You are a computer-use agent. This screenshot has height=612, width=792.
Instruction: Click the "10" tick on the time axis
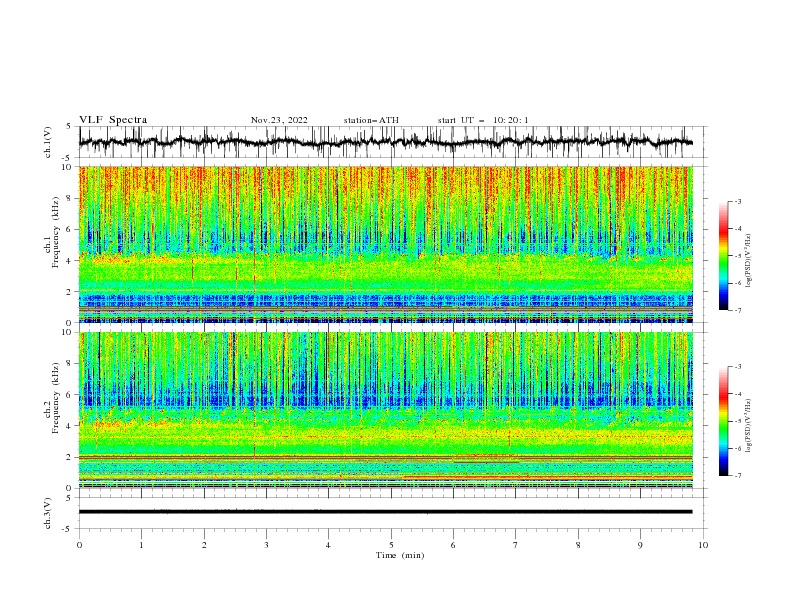703,545
